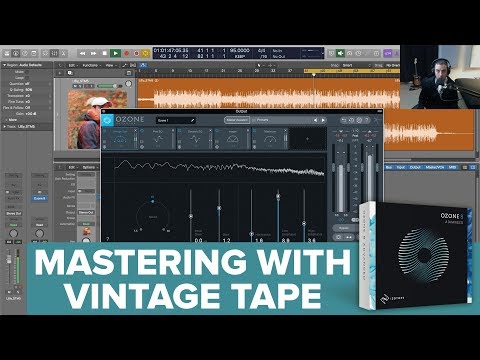The width and height of the screenshot is (480, 360).
Task: Click the add track plus button
Action: point(60,73)
